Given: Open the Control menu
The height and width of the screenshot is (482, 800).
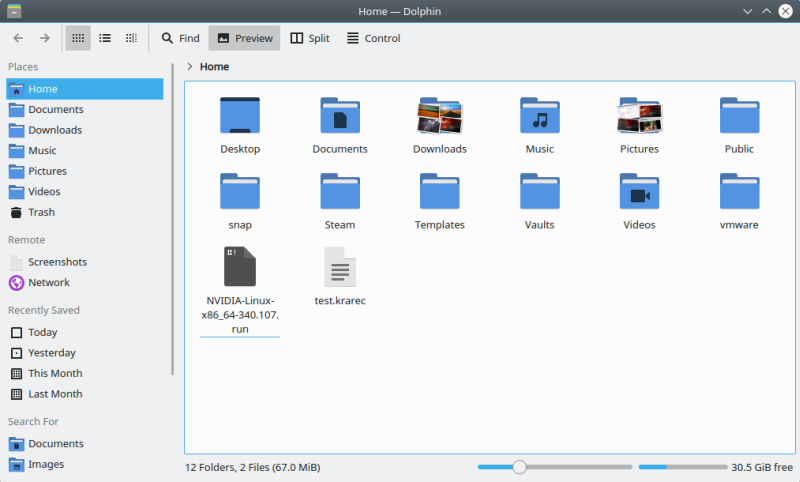Looking at the screenshot, I should [x=374, y=38].
